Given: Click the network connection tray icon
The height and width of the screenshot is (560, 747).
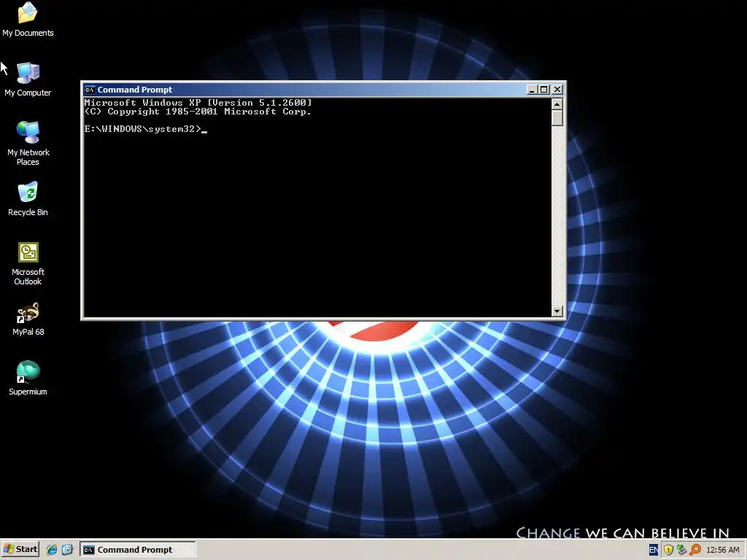Looking at the screenshot, I should (x=682, y=550).
